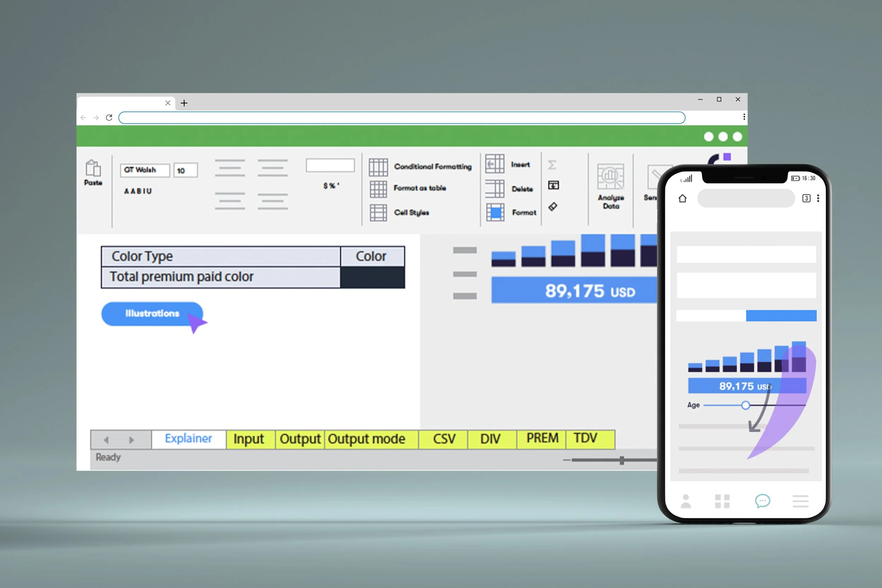The height and width of the screenshot is (588, 882).
Task: Click the blue Illustrations button
Action: tap(152, 314)
